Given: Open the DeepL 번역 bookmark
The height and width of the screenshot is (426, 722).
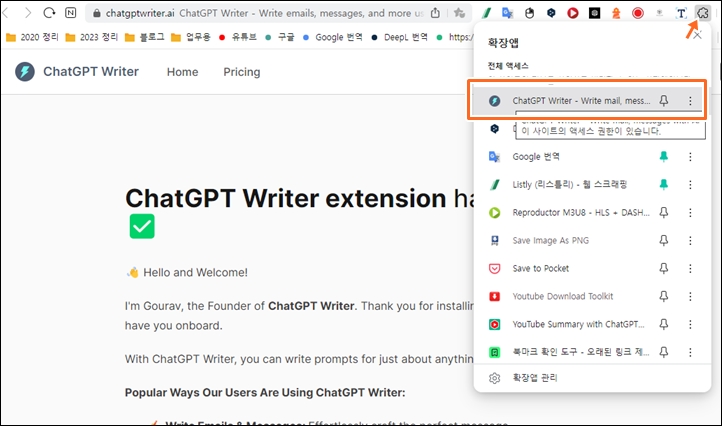Looking at the screenshot, I should click(400, 37).
